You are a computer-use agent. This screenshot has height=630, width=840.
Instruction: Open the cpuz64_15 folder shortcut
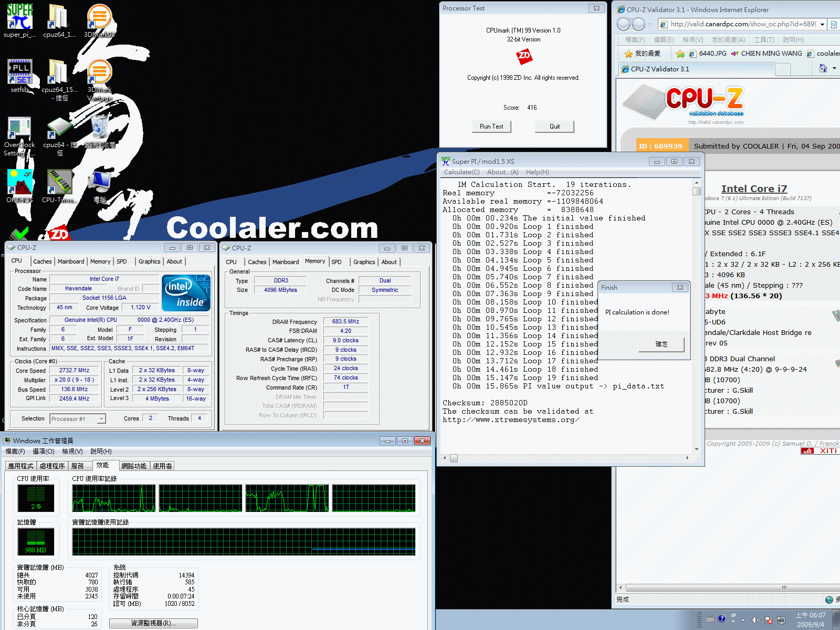pos(59,80)
